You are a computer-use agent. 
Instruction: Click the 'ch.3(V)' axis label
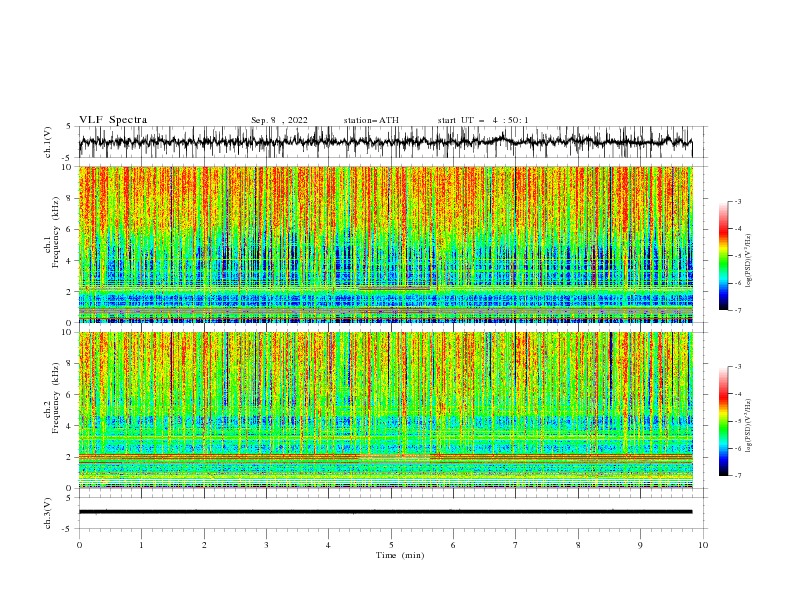tap(48, 513)
